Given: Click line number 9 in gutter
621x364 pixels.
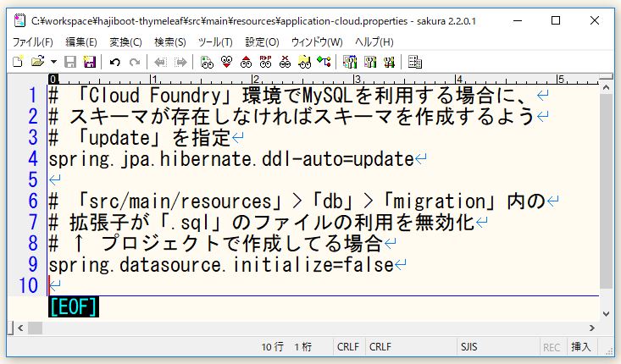Looking at the screenshot, I should tap(33, 264).
